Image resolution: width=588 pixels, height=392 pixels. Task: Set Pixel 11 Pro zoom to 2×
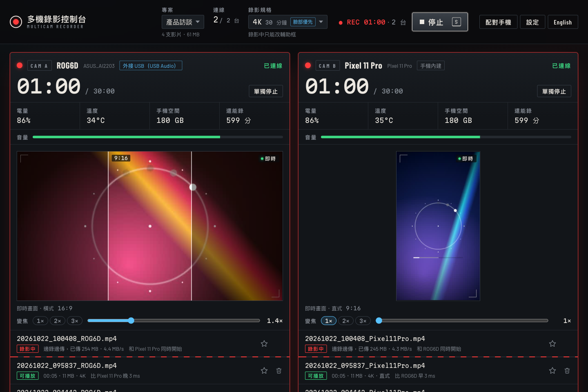pos(346,321)
